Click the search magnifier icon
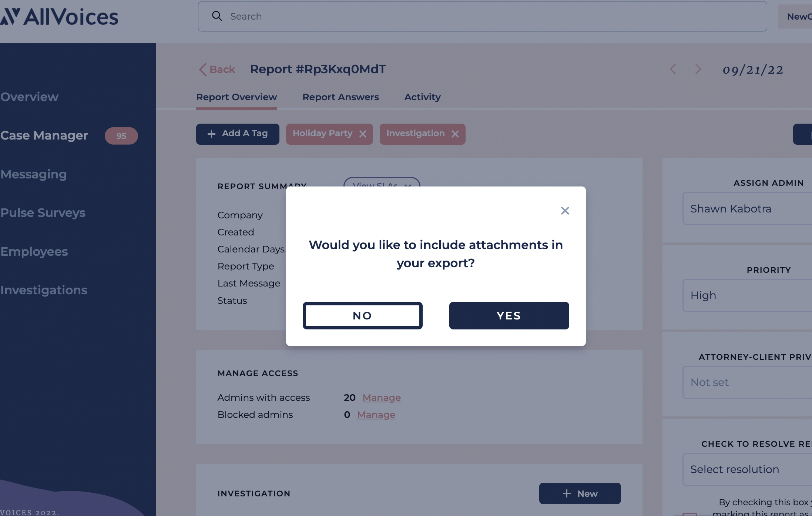Screen dimensions: 812x516 217,16
